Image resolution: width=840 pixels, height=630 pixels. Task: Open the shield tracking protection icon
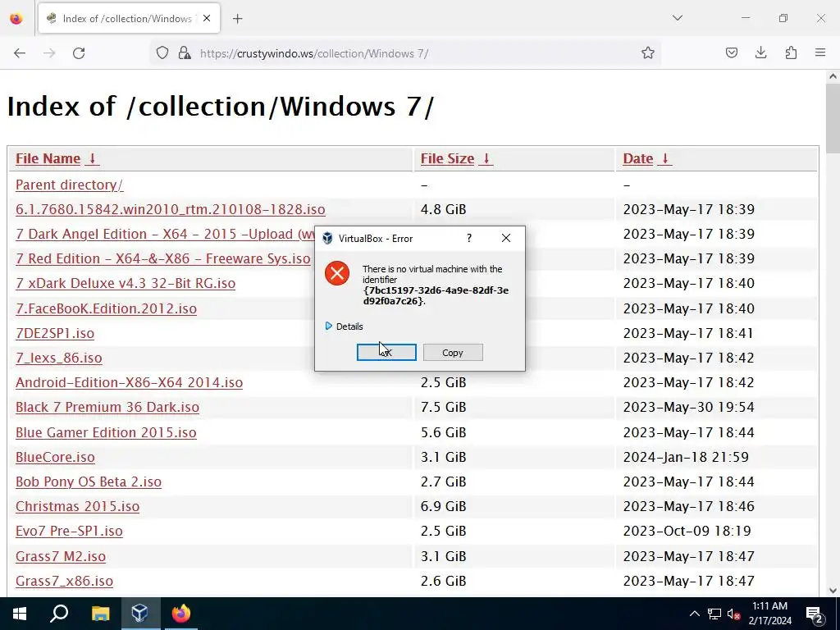click(x=162, y=53)
